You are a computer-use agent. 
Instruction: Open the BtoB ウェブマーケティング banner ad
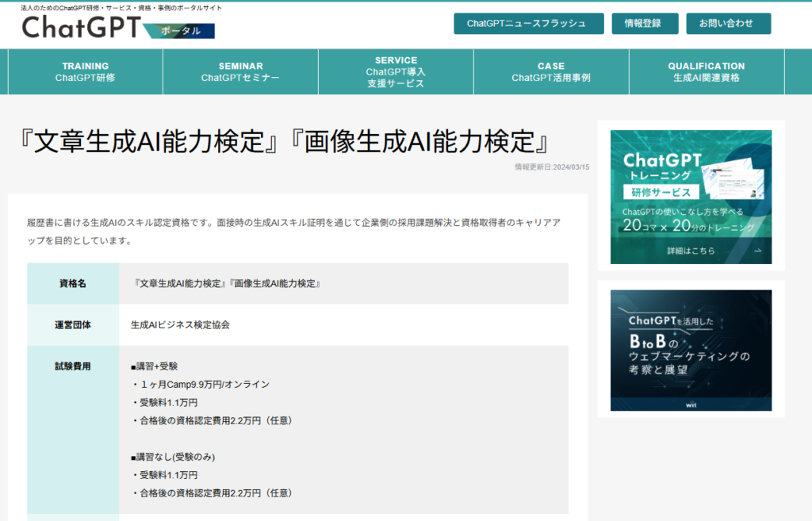690,349
